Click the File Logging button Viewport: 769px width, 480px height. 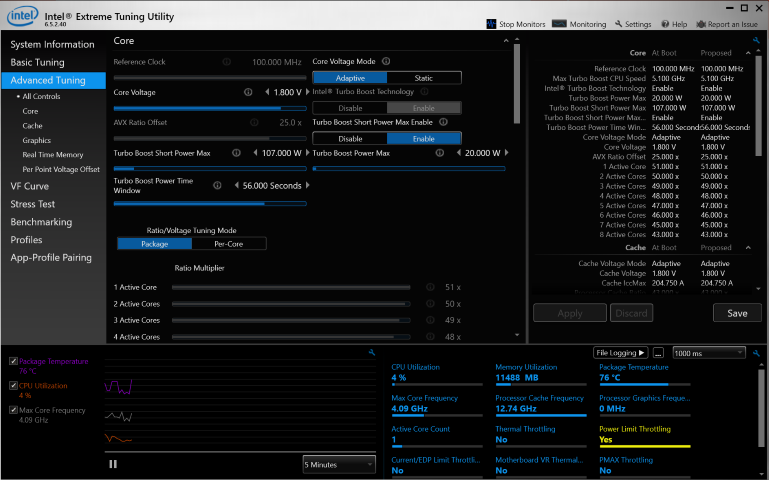[x=621, y=353]
